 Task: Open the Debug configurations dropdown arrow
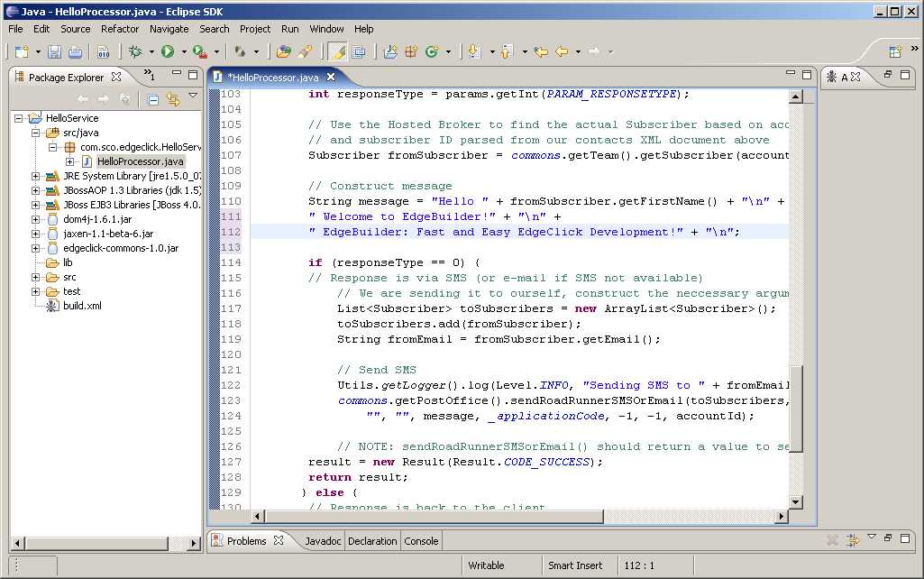pyautogui.click(x=151, y=52)
